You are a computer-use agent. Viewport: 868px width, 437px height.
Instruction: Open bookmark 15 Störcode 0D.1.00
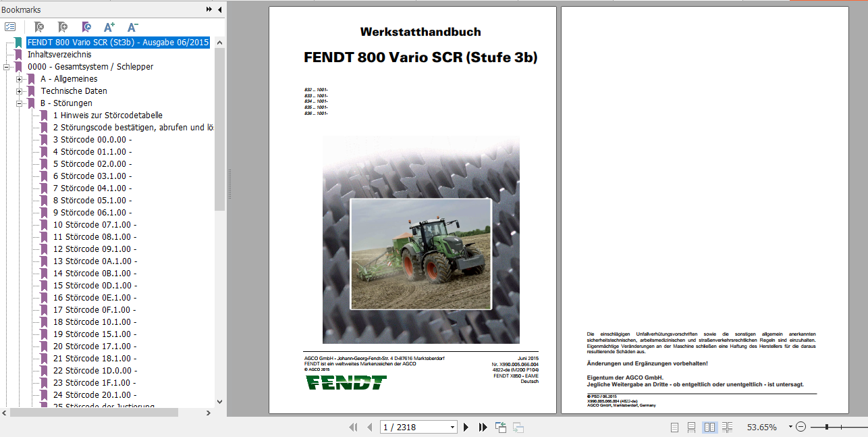[x=95, y=286]
